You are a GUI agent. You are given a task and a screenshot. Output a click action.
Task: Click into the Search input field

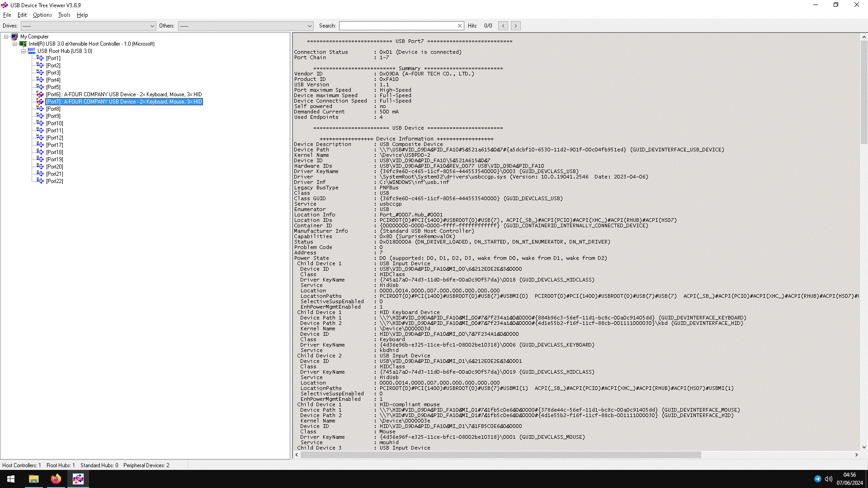(x=398, y=26)
